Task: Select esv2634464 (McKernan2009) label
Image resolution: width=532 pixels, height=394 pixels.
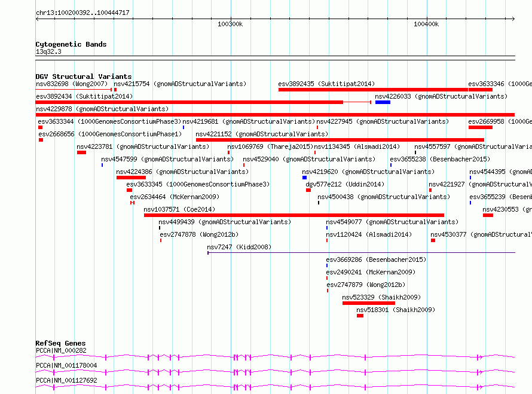Action: point(175,197)
